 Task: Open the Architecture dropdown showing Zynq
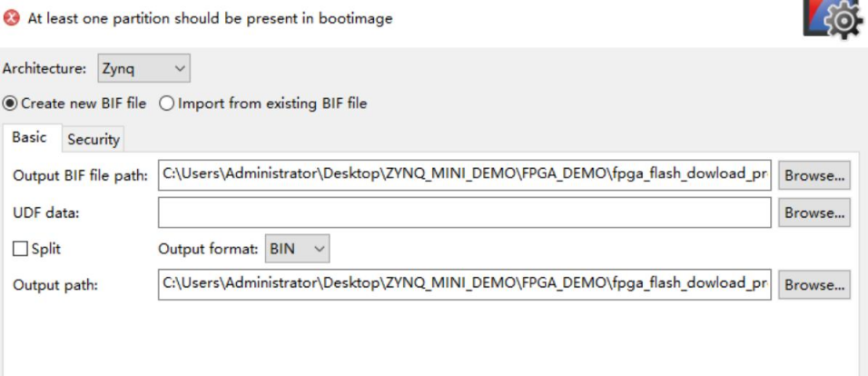click(143, 68)
